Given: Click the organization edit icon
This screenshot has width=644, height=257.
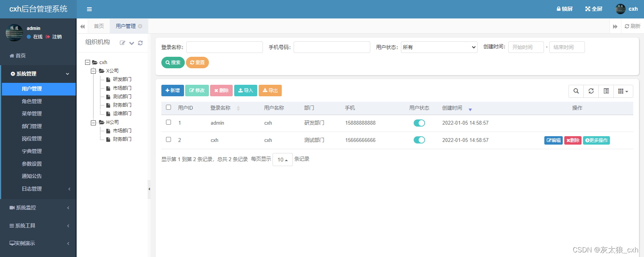Looking at the screenshot, I should 123,43.
